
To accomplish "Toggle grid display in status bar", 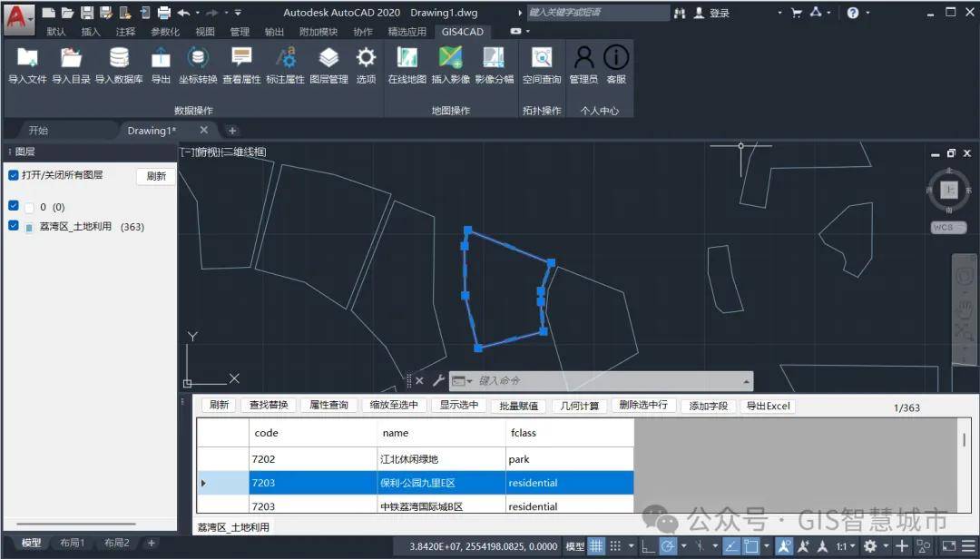I will [596, 546].
